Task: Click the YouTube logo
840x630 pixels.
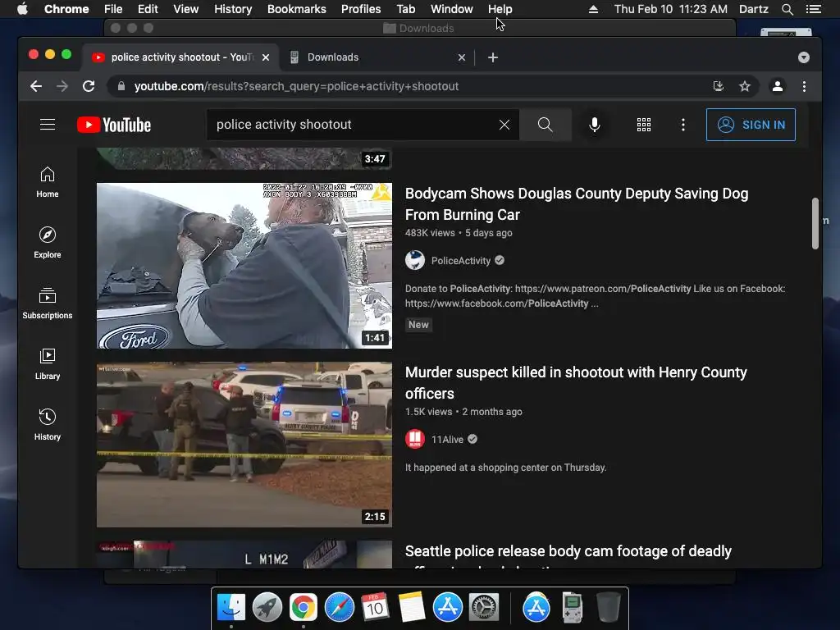Action: (114, 125)
